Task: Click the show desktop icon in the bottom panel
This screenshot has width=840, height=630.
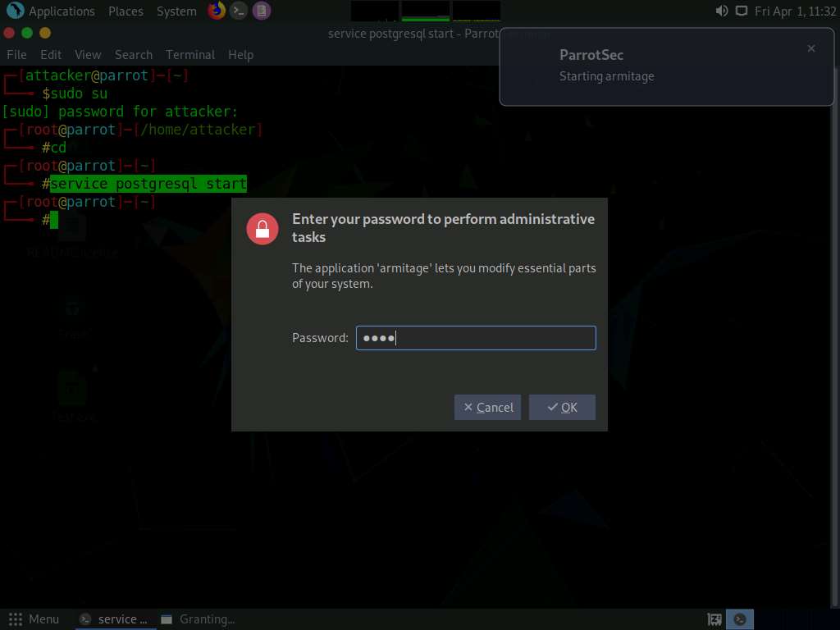Action: click(x=714, y=619)
